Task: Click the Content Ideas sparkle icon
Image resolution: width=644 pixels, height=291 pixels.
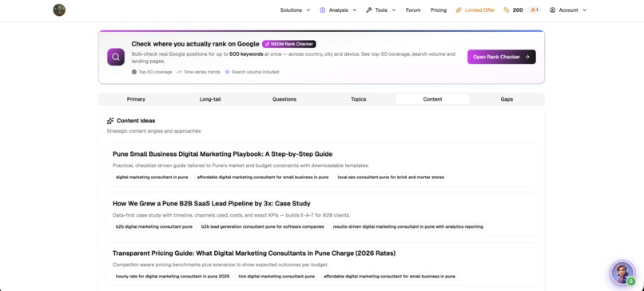Action: [x=110, y=121]
